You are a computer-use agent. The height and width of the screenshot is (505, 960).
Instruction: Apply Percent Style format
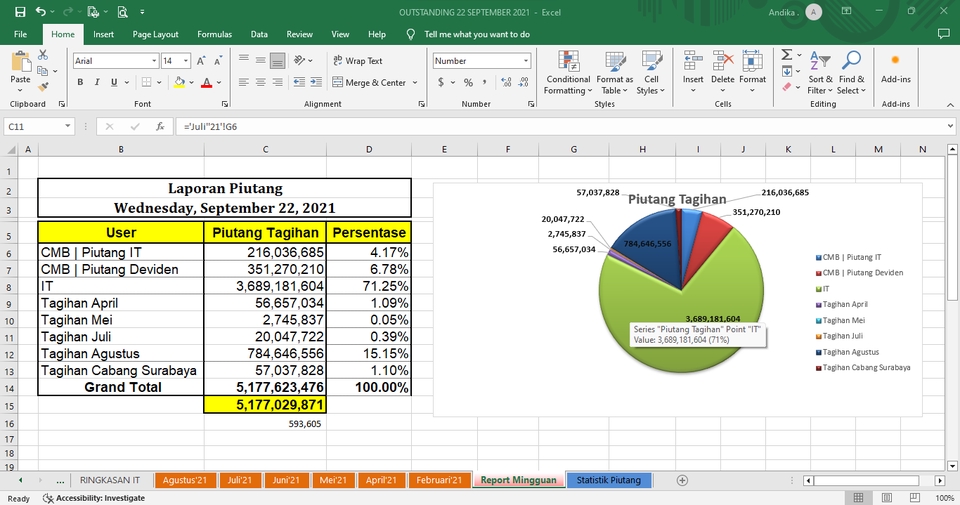coord(468,82)
